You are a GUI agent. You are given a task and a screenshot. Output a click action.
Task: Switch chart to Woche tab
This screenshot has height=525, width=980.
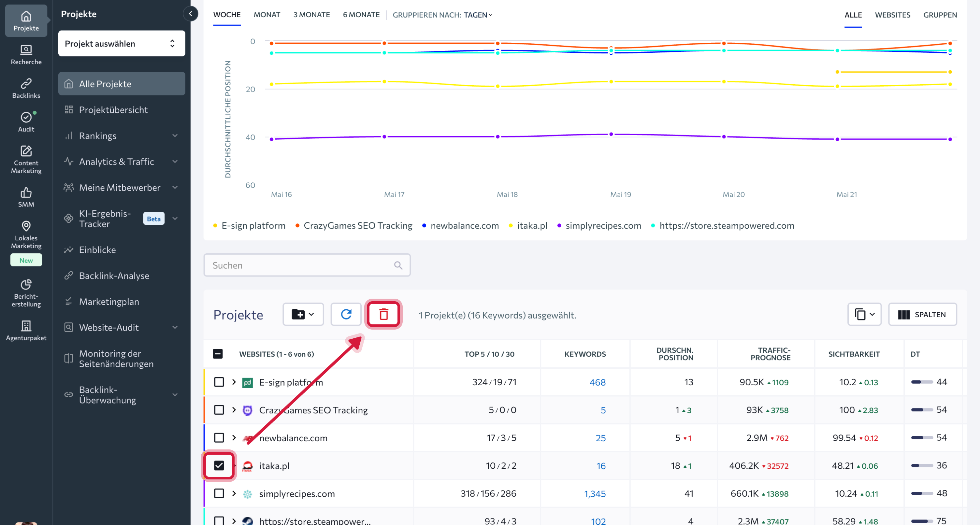[x=227, y=15]
